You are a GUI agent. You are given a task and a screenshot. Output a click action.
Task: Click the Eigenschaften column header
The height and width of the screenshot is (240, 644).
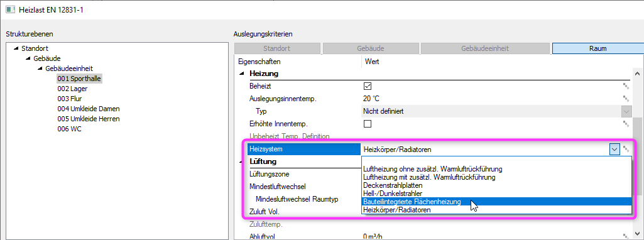(x=259, y=62)
